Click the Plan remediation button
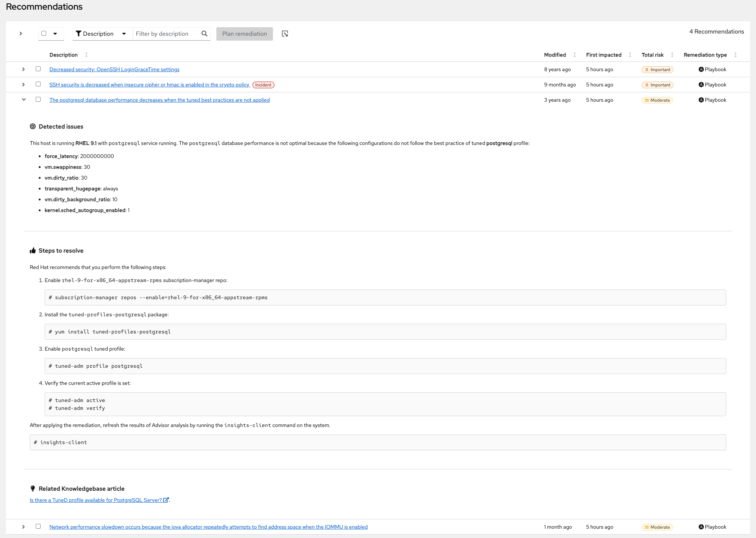 pyautogui.click(x=244, y=34)
